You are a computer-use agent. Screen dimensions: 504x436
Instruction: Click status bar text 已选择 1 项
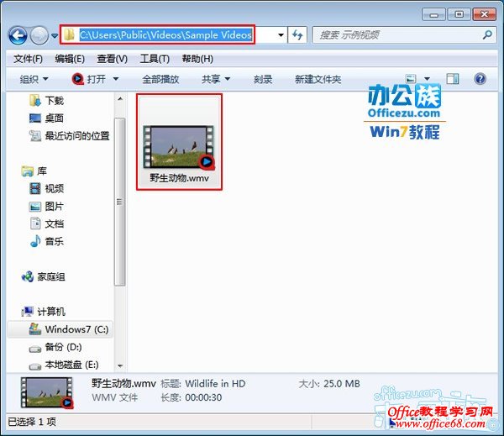click(x=32, y=422)
